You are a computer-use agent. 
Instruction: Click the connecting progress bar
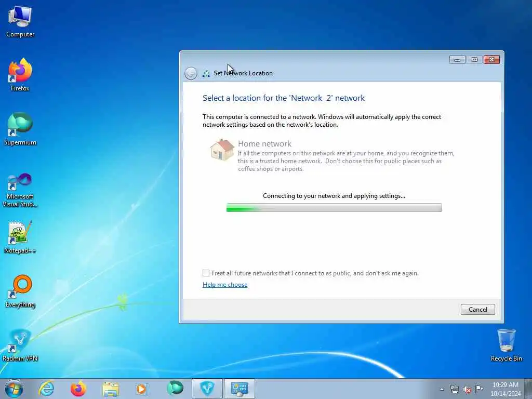pos(334,208)
